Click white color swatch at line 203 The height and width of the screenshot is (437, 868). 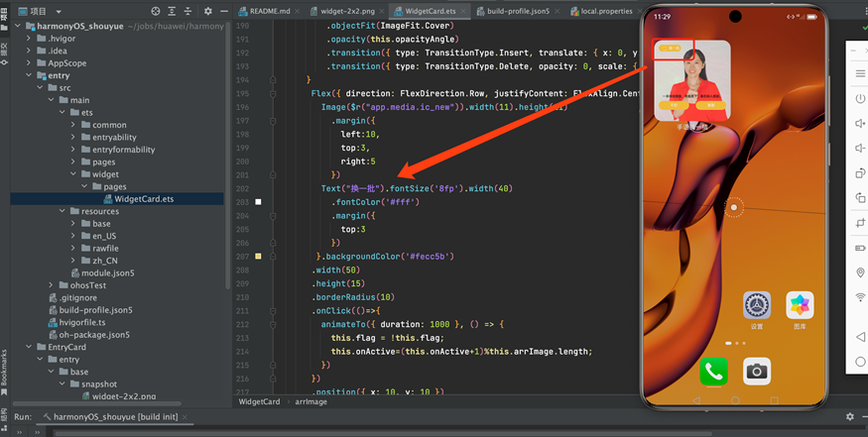click(258, 202)
